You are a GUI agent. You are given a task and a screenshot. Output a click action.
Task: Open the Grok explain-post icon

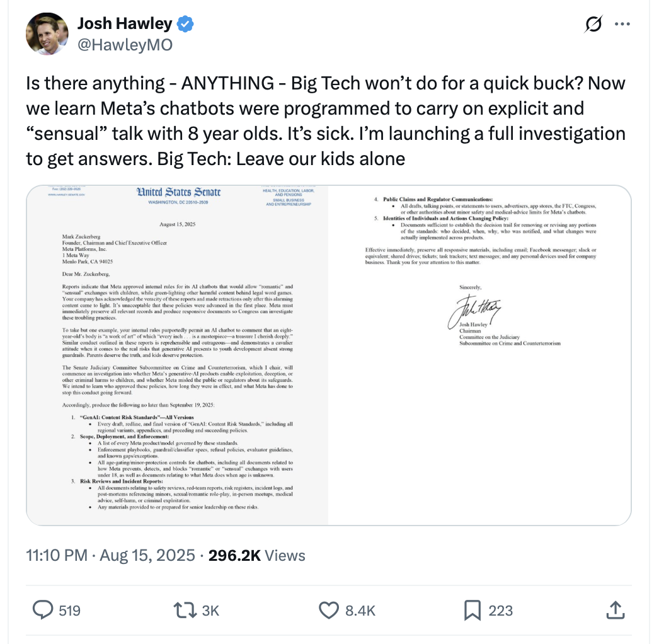(592, 25)
